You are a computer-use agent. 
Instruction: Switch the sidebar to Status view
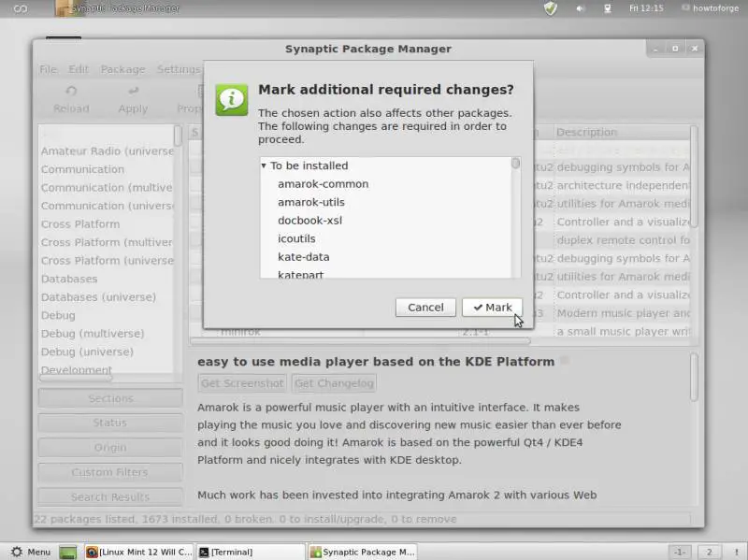click(110, 423)
